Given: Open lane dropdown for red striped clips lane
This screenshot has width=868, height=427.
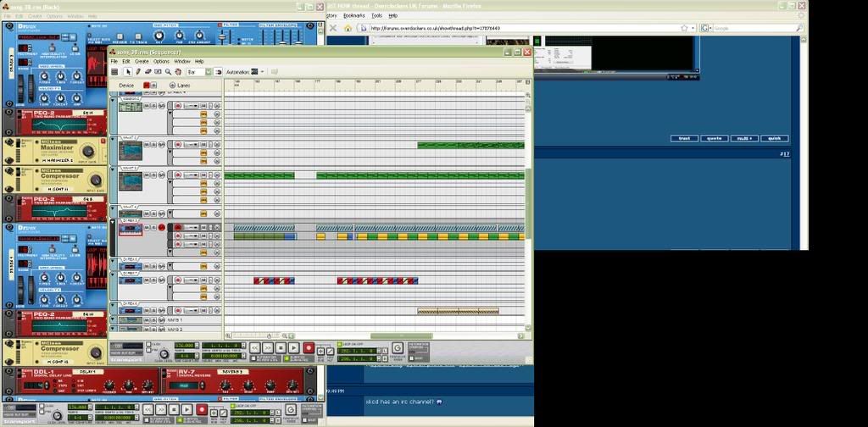Looking at the screenshot, I should [x=192, y=280].
